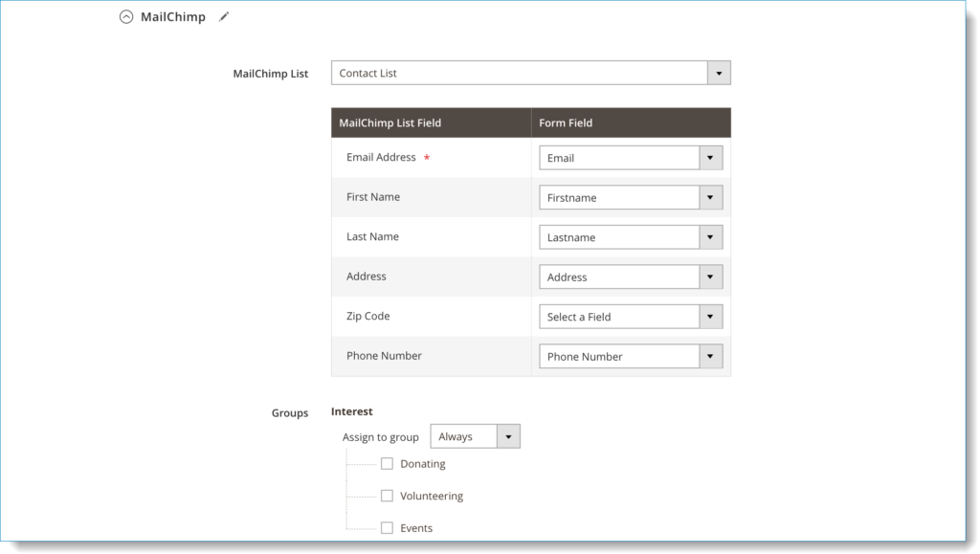
Task: Click the pencil edit icon beside MailChimp
Action: 224,17
